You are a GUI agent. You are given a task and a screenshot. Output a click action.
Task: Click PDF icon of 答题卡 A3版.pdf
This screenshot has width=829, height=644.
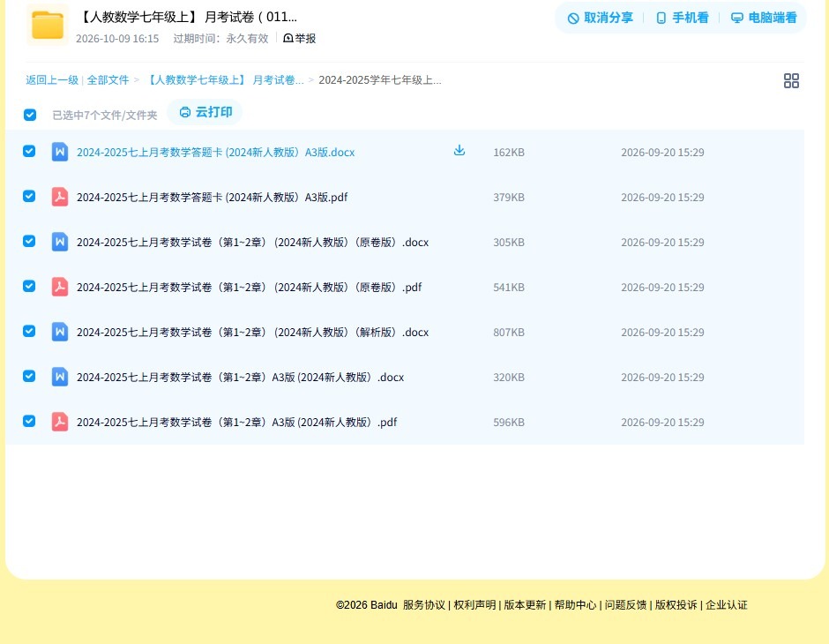tap(60, 197)
